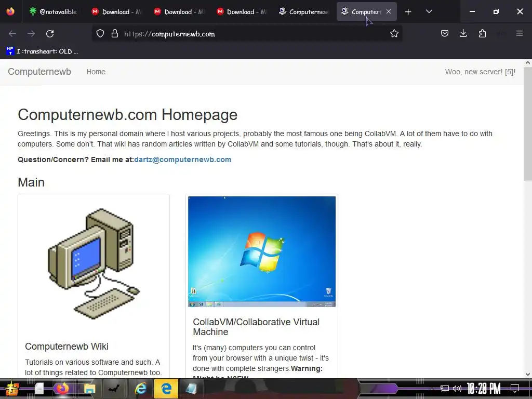Click Firefox View icon in tab bar

coord(10,11)
